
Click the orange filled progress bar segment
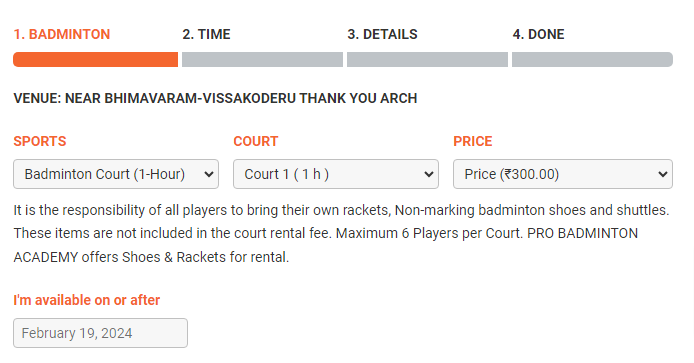(x=96, y=59)
